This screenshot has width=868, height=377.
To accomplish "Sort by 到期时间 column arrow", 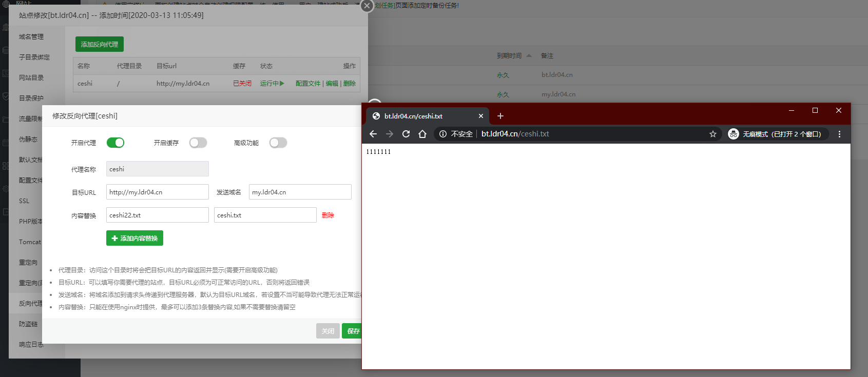I will tap(529, 55).
